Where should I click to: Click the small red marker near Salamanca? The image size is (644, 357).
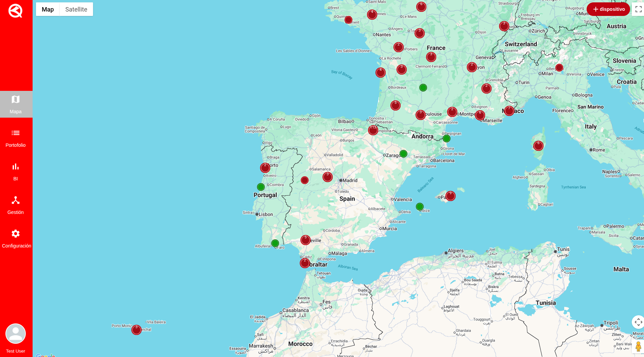(x=305, y=180)
